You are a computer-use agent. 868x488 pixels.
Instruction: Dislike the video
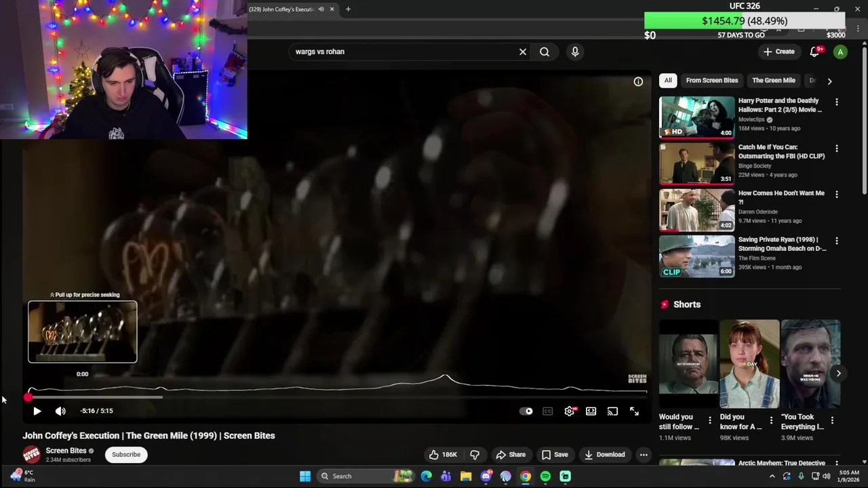(x=475, y=455)
